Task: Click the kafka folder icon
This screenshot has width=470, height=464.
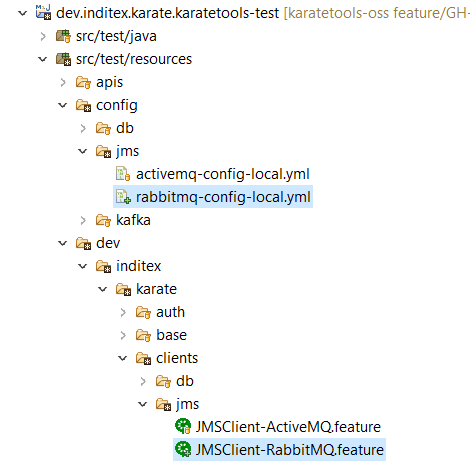Action: click(103, 220)
